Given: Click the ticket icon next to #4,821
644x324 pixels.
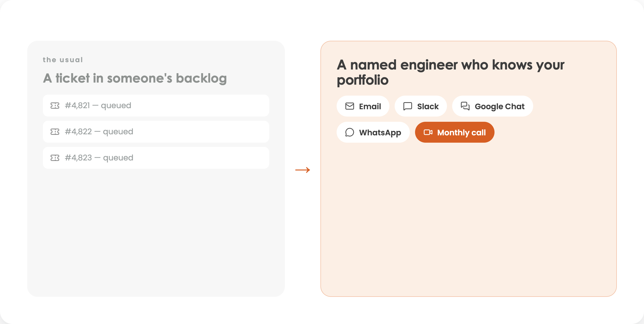Looking at the screenshot, I should coord(55,106).
